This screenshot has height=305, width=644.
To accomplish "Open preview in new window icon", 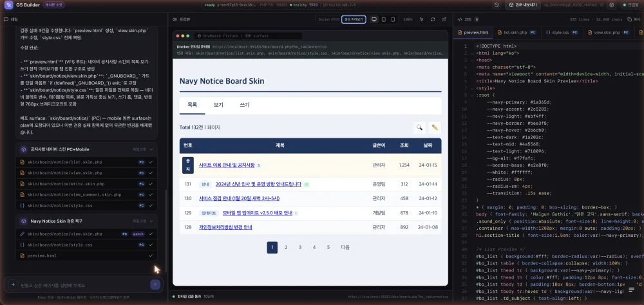I will click(x=444, y=19).
